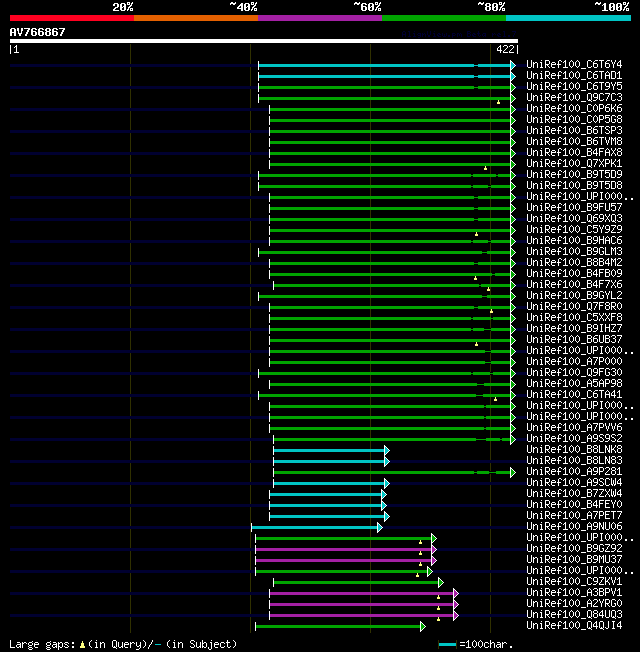This screenshot has height=652, width=640.
Task: Click the UniRef100_B9MU37 label
Action: tap(574, 560)
